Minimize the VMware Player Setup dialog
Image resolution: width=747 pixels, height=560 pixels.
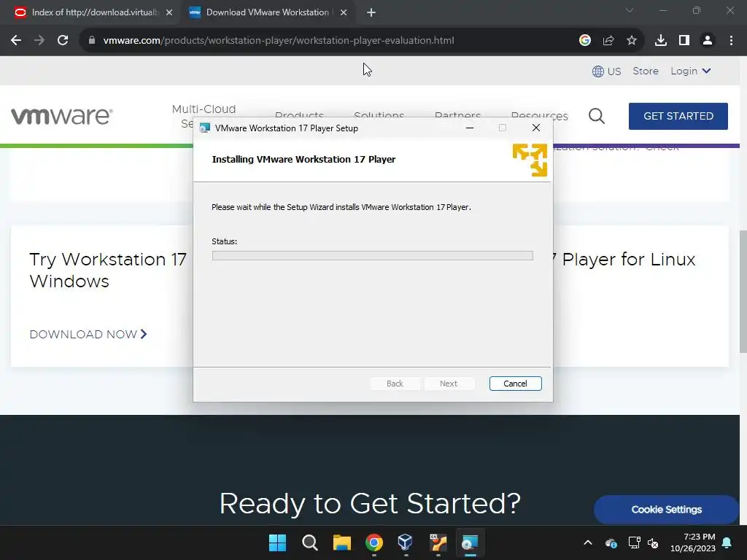click(x=470, y=128)
